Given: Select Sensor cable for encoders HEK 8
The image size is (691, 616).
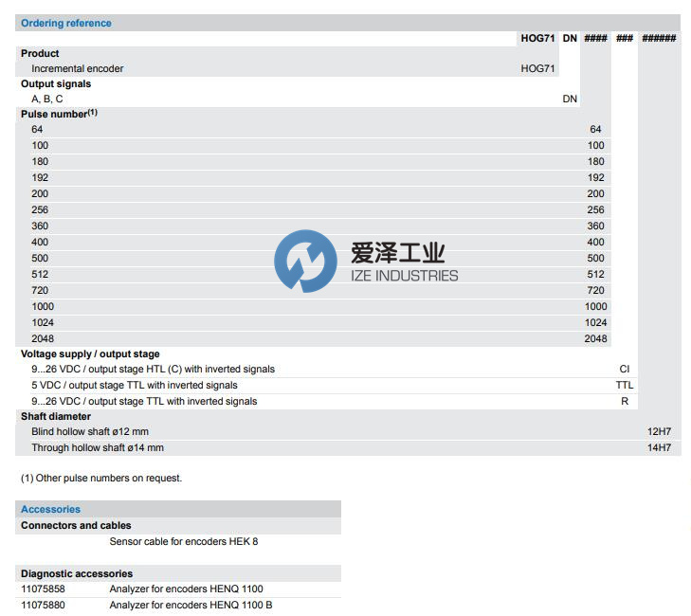Looking at the screenshot, I should click(x=184, y=541).
